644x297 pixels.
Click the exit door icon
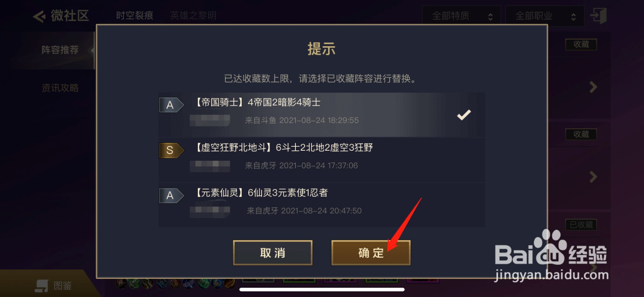(x=598, y=16)
